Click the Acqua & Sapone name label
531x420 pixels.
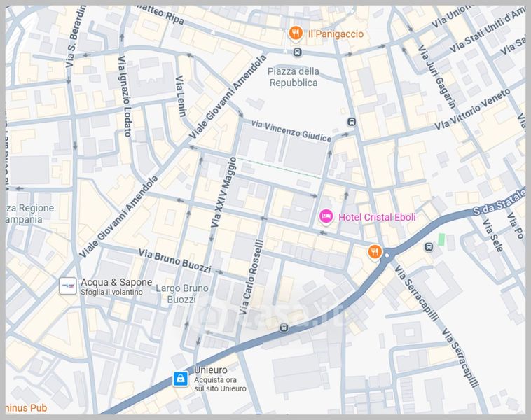point(116,282)
